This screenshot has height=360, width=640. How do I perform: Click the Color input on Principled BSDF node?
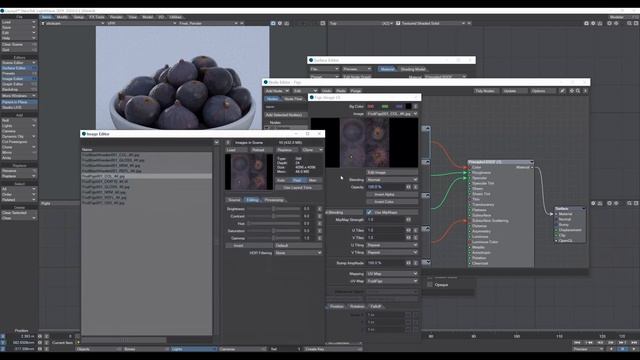470,167
